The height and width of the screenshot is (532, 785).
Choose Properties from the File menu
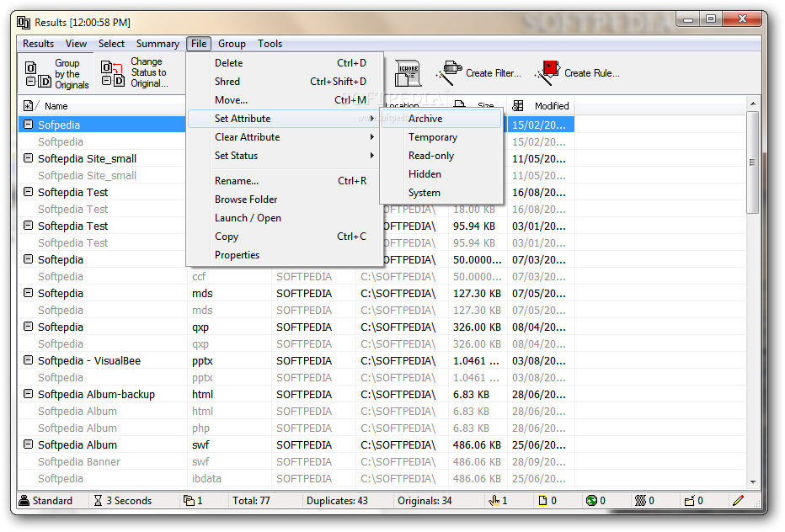coord(285,255)
